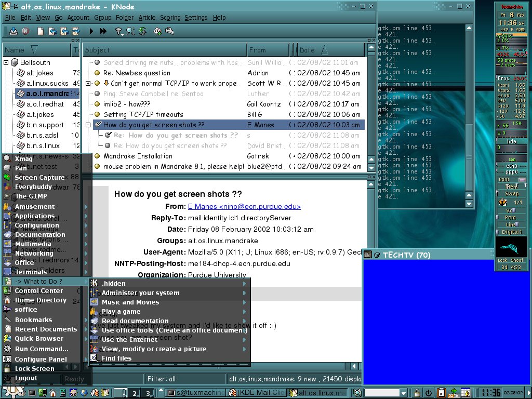Sort articles by the Subject column header
Image resolution: width=532 pixels, height=399 pixels.
[165, 50]
